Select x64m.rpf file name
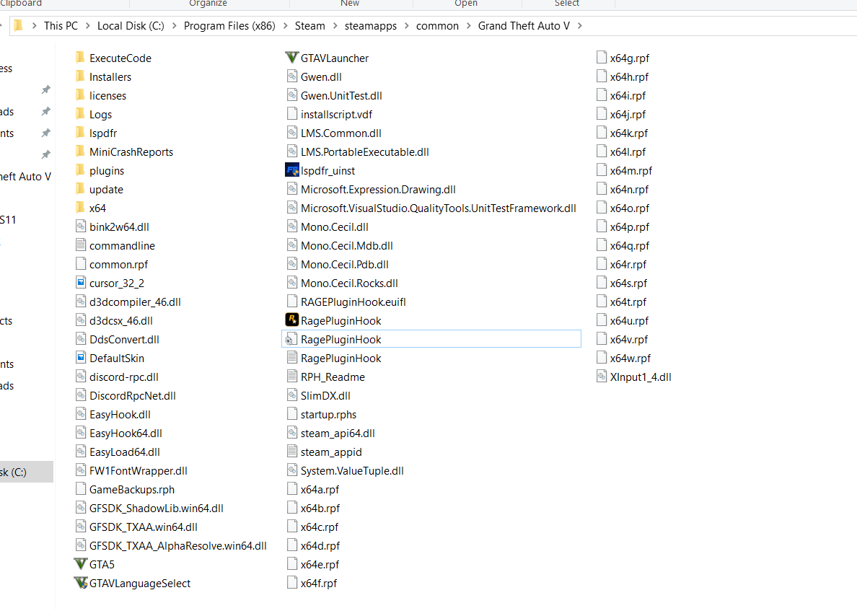The height and width of the screenshot is (616, 857). tap(631, 170)
